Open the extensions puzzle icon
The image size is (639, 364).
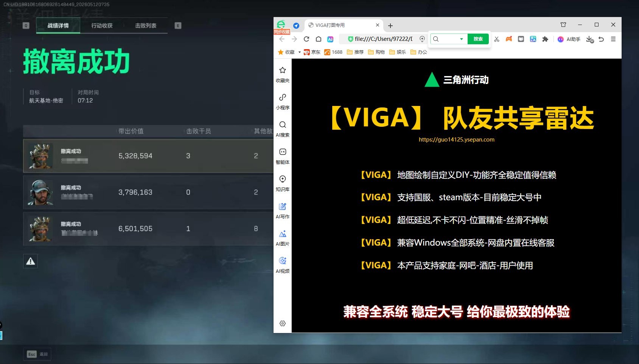(x=545, y=39)
